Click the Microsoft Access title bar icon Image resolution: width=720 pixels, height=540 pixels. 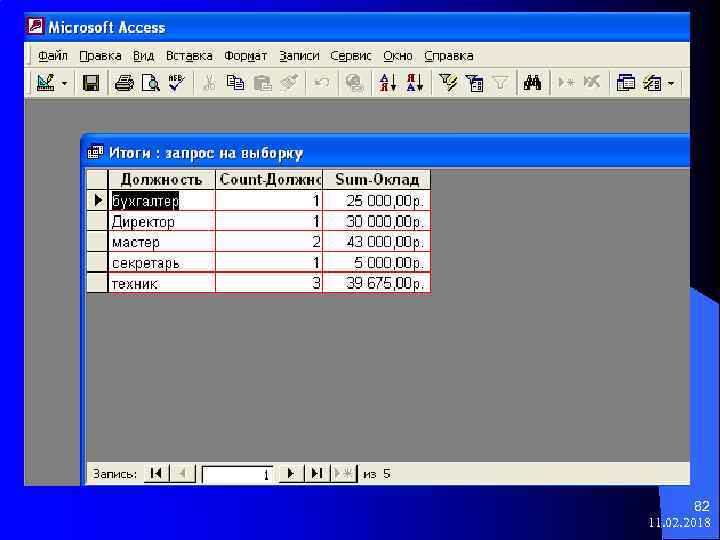[x=36, y=27]
